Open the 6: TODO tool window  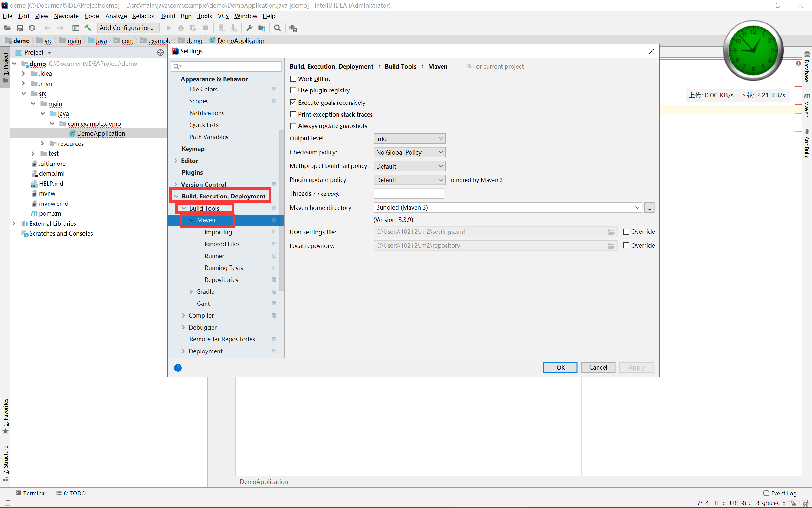71,493
